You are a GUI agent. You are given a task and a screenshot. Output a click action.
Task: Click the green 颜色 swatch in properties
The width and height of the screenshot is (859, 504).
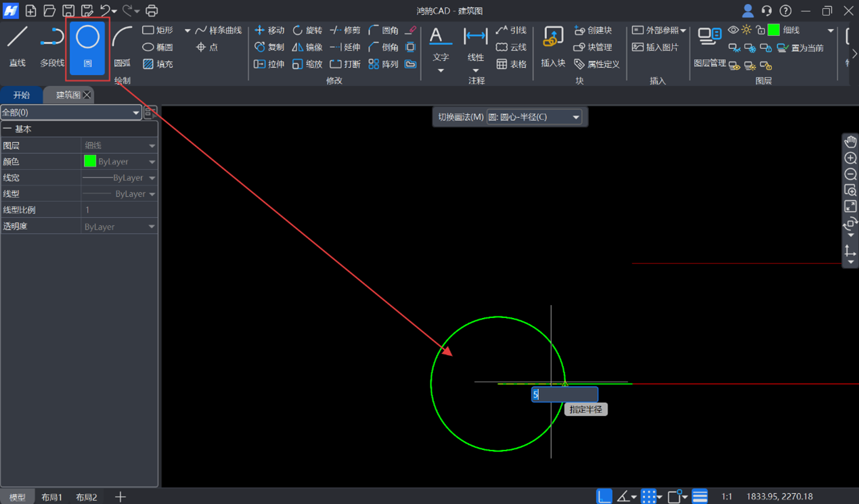[90, 162]
